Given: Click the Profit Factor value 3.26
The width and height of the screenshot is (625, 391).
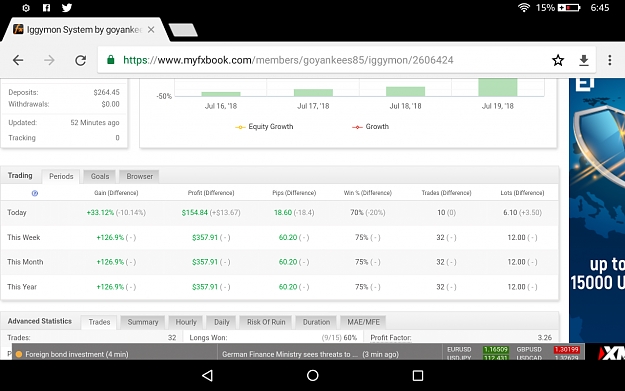Looking at the screenshot, I should pyautogui.click(x=544, y=338).
